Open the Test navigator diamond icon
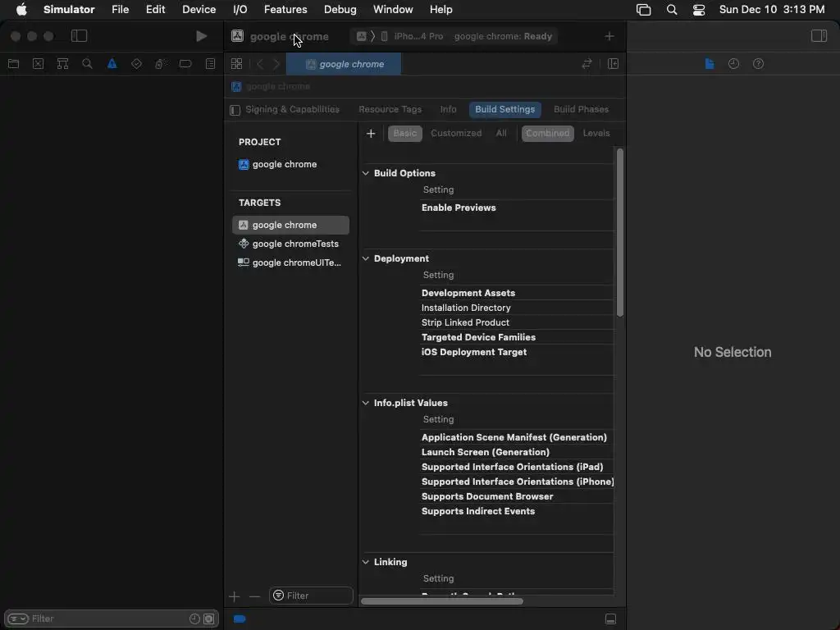Viewport: 840px width, 630px height. [137, 64]
